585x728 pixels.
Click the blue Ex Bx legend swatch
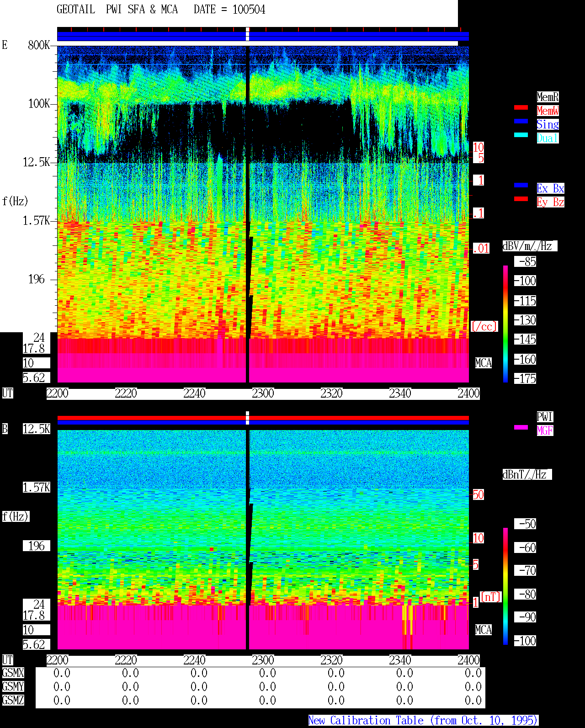(x=521, y=185)
